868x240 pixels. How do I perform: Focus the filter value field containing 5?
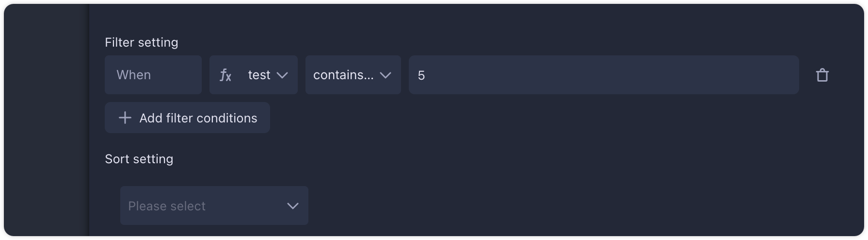click(x=603, y=75)
